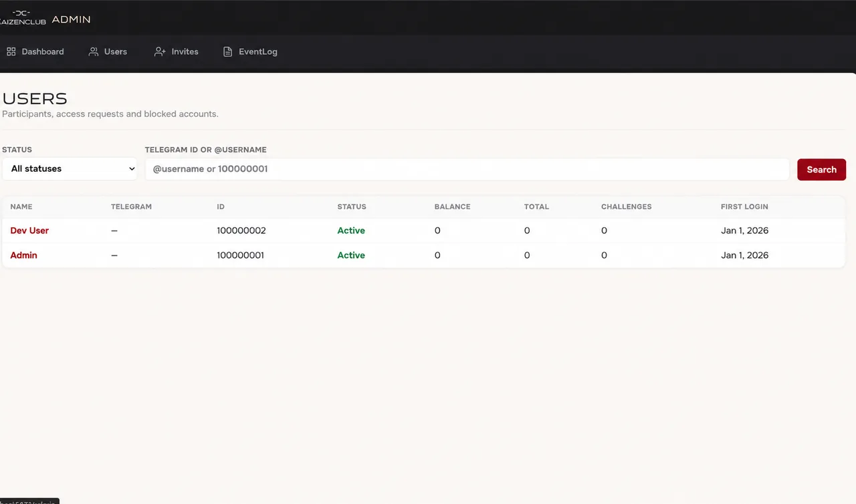Click the TELEGRAM column header
The width and height of the screenshot is (856, 504).
(x=131, y=207)
